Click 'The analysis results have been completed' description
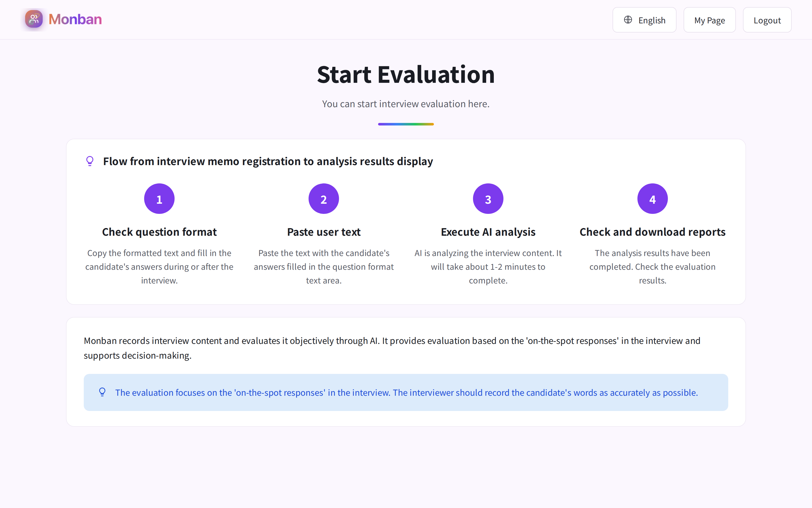This screenshot has width=812, height=508. point(652,266)
